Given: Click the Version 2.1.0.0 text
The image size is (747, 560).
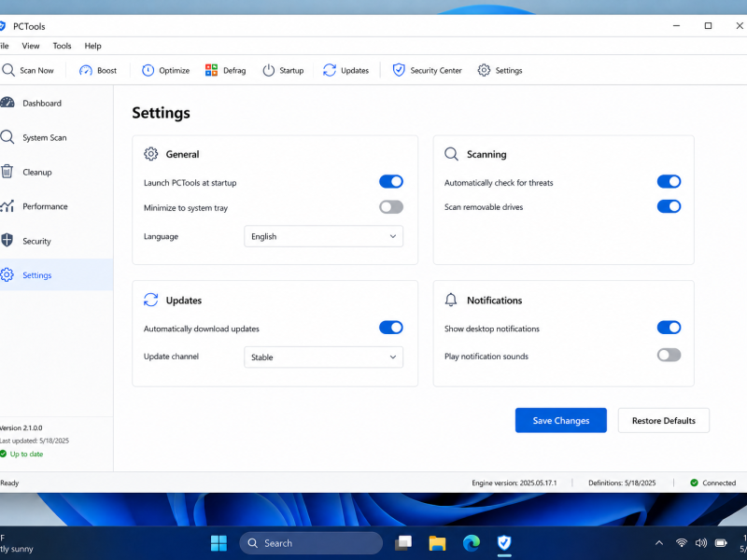Looking at the screenshot, I should click(21, 427).
